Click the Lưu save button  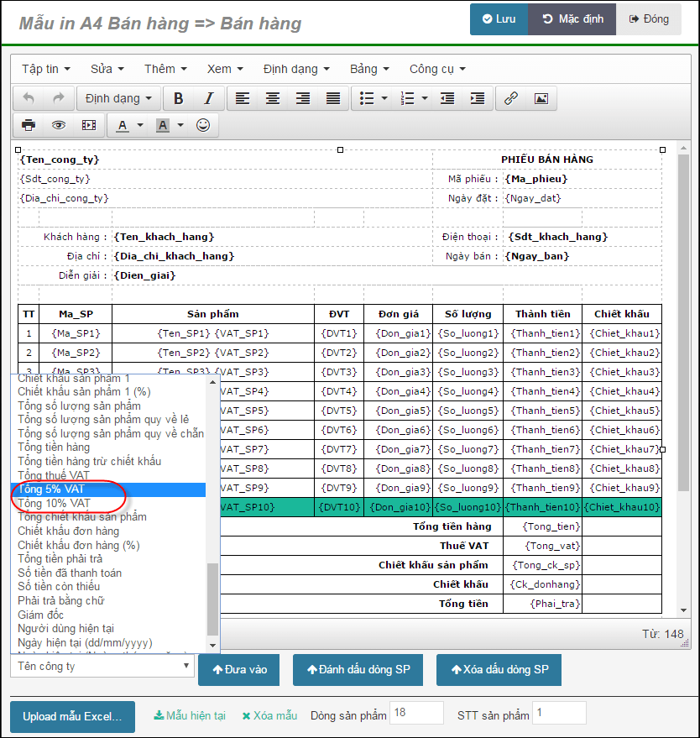click(499, 19)
